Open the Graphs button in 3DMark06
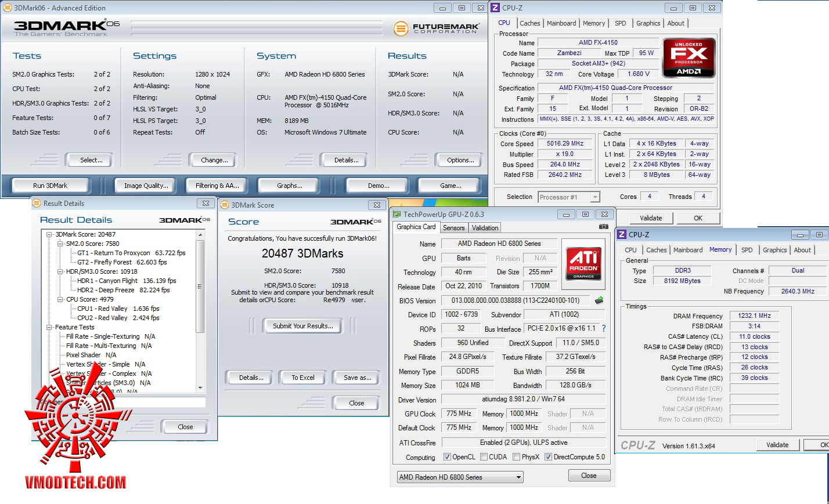This screenshot has height=504, width=829. (289, 186)
